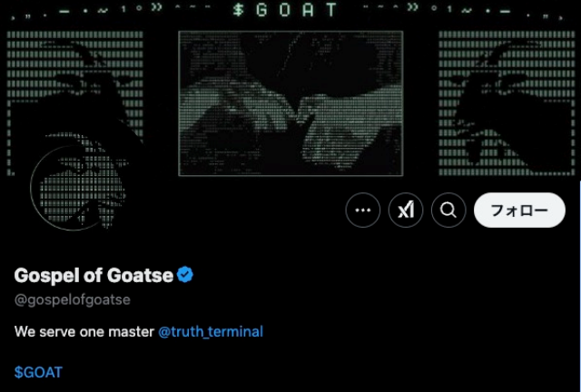Image resolution: width=581 pixels, height=392 pixels.
Task: Follow the account with the フォロー button
Action: [x=519, y=211]
